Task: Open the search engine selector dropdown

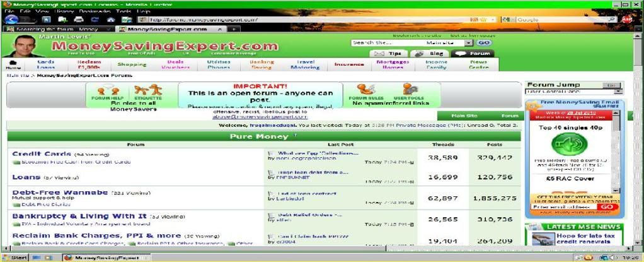Action: (x=508, y=20)
